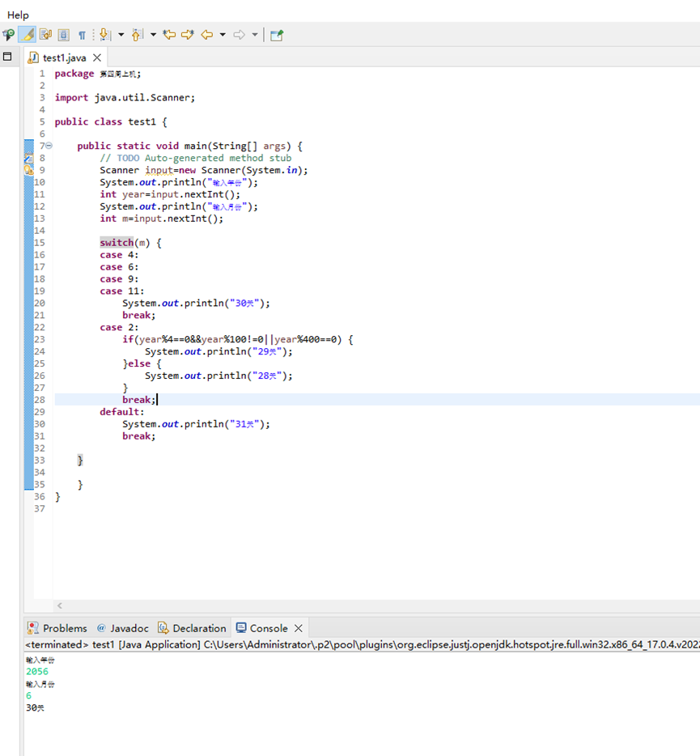700x756 pixels.
Task: Open the Forward history dropdown arrow
Action: point(255,35)
